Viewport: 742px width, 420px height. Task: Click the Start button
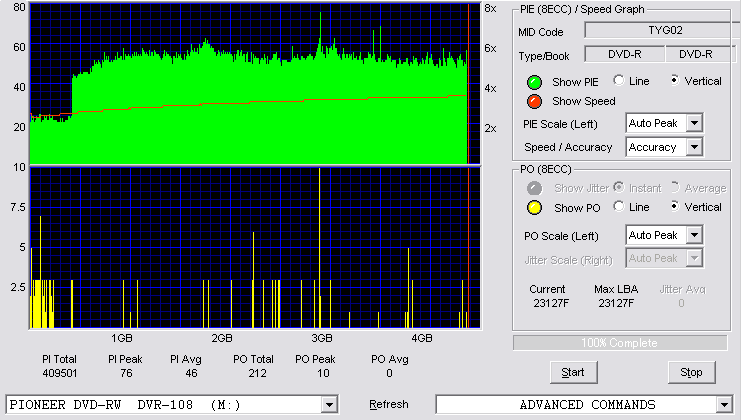point(574,373)
